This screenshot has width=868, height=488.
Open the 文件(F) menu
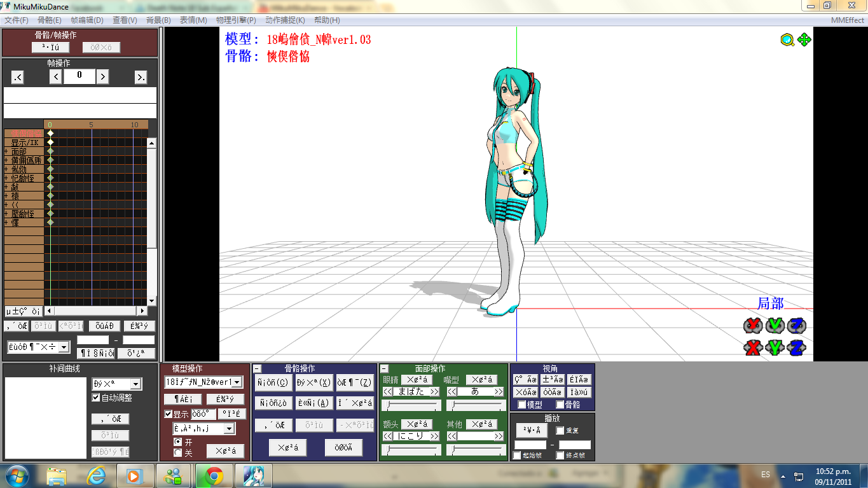[x=16, y=20]
